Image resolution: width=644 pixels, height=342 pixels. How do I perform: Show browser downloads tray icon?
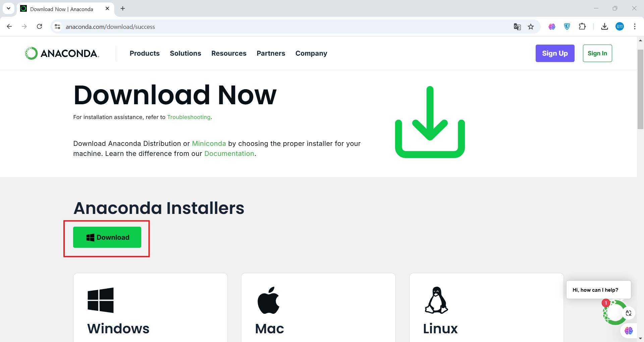(604, 26)
